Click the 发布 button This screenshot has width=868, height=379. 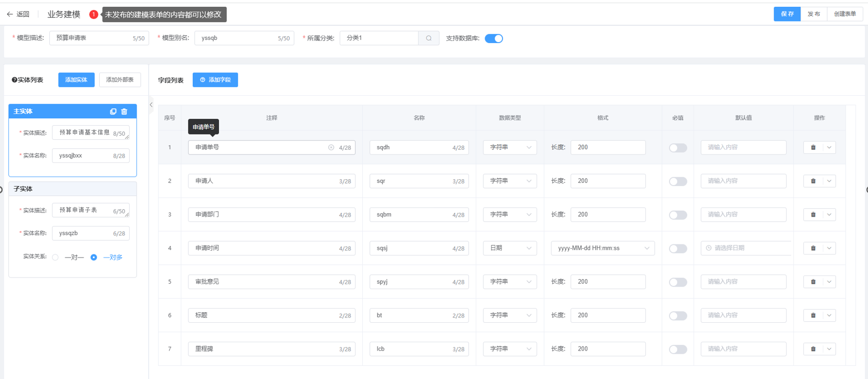(x=813, y=14)
